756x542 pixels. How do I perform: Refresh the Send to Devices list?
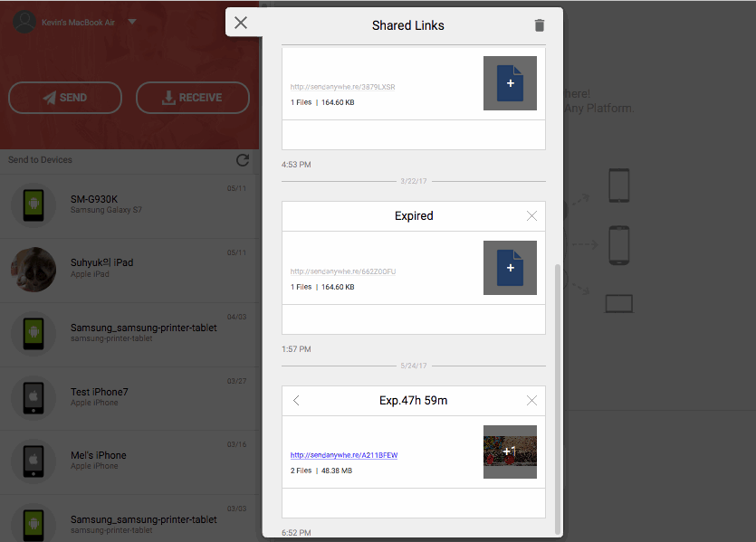coord(243,160)
